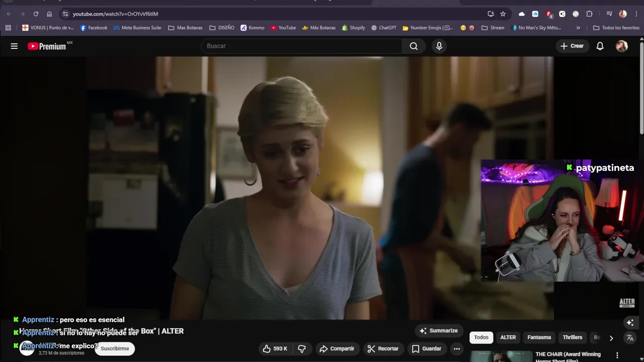Open the VONUS Punto de venta bookmark
This screenshot has width=644, height=362.
coord(48,28)
